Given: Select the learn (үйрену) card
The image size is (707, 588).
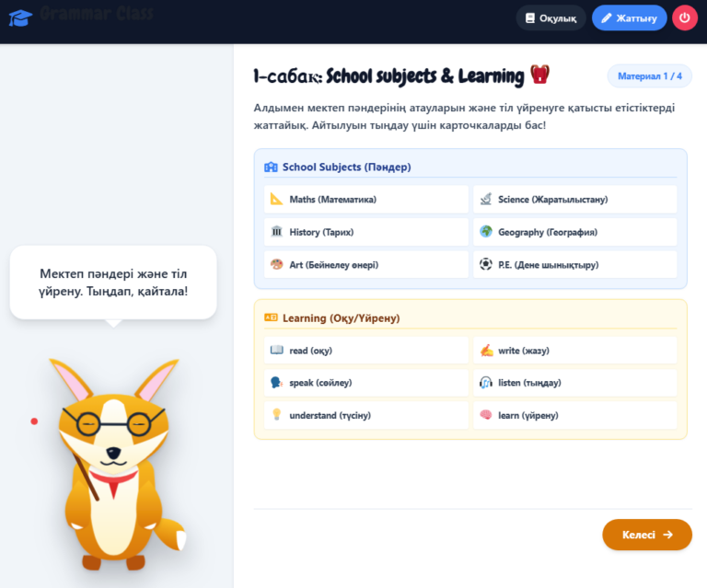Looking at the screenshot, I should (x=574, y=415).
